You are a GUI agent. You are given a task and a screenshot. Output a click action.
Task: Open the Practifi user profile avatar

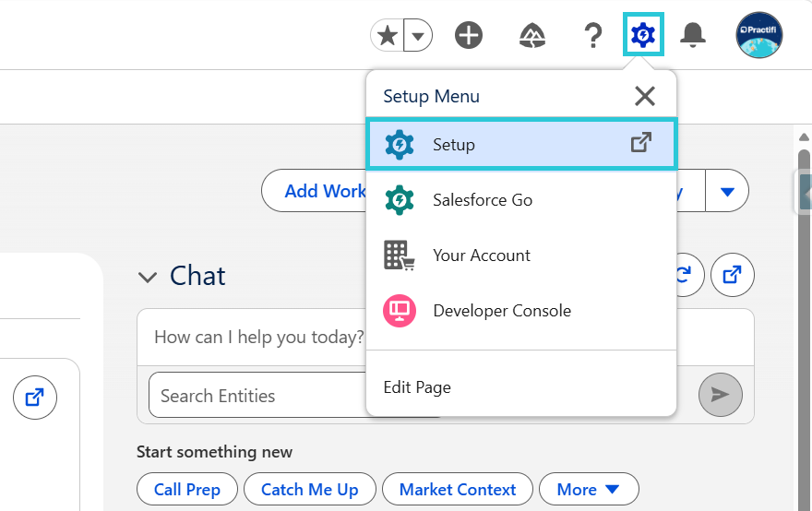coord(759,35)
